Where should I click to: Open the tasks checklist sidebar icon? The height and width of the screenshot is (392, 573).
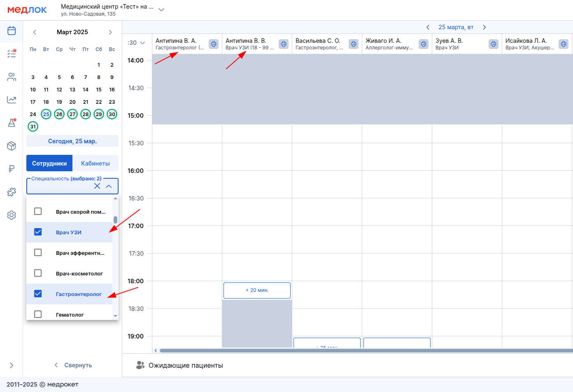(12, 54)
